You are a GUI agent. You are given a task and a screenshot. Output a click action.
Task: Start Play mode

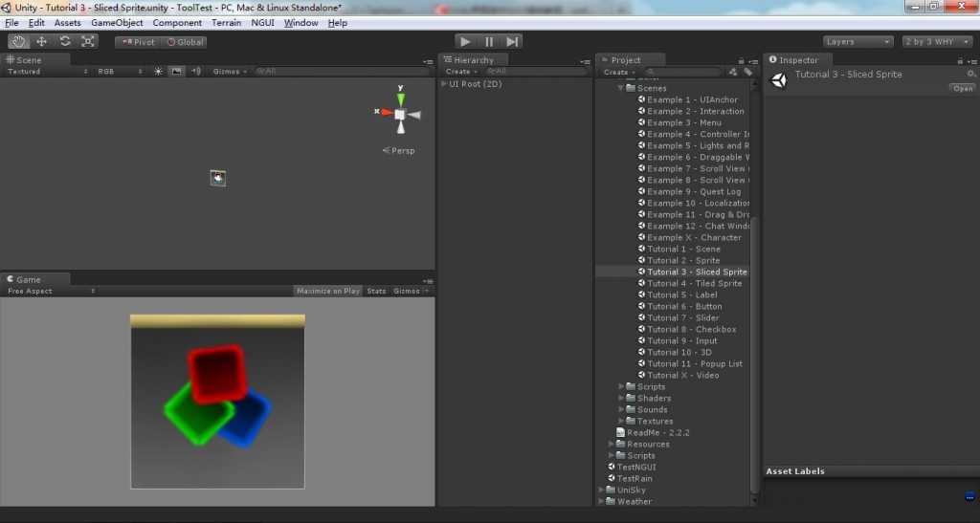(465, 42)
